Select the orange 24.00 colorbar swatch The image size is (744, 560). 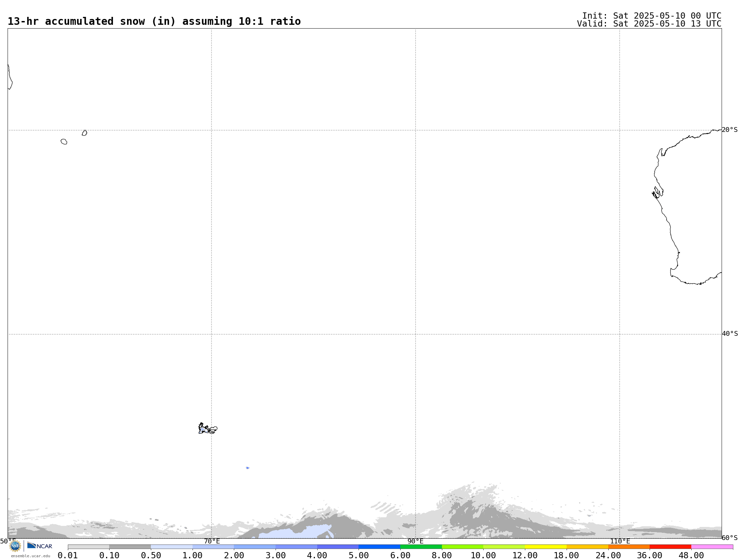(629, 547)
